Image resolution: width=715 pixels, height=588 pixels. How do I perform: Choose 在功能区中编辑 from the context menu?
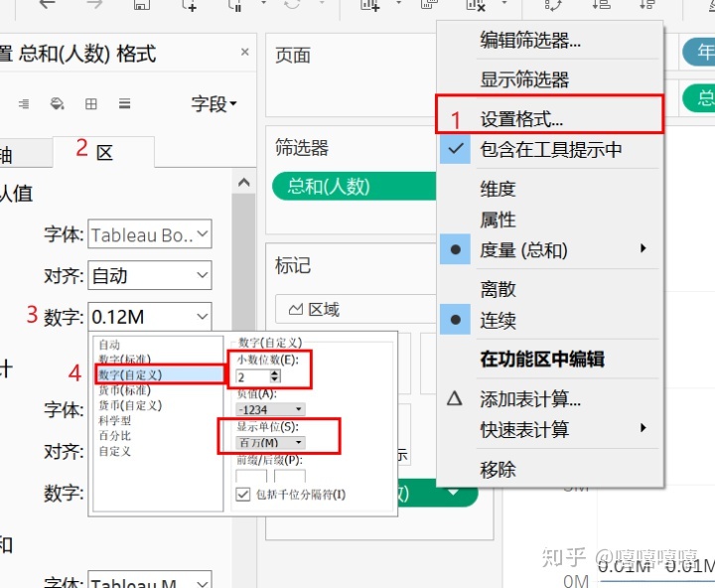[549, 359]
